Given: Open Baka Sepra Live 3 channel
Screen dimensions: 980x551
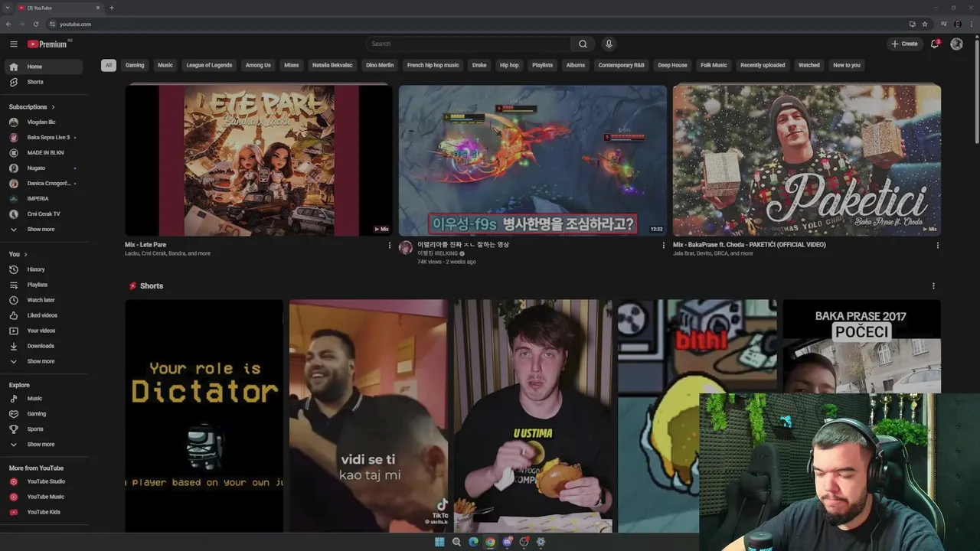Looking at the screenshot, I should (x=44, y=138).
